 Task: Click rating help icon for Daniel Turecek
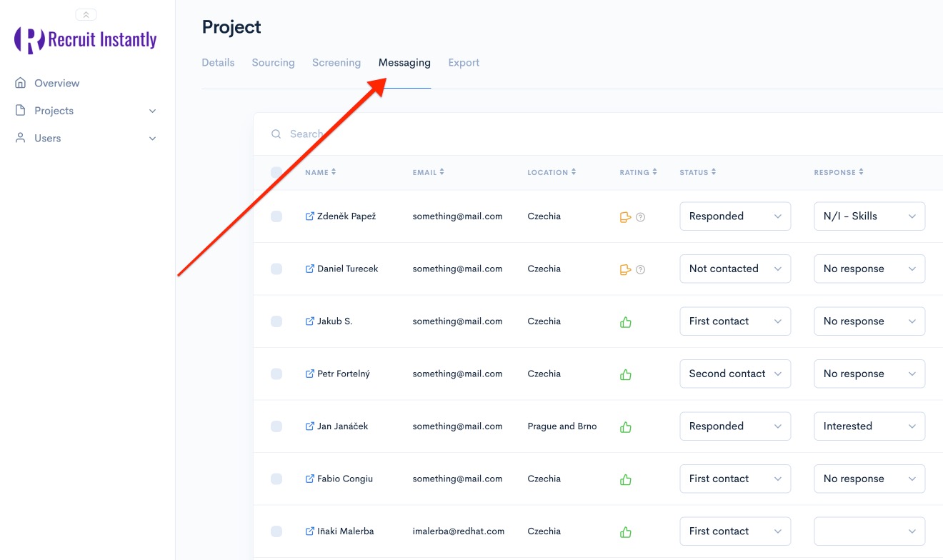[x=641, y=269]
